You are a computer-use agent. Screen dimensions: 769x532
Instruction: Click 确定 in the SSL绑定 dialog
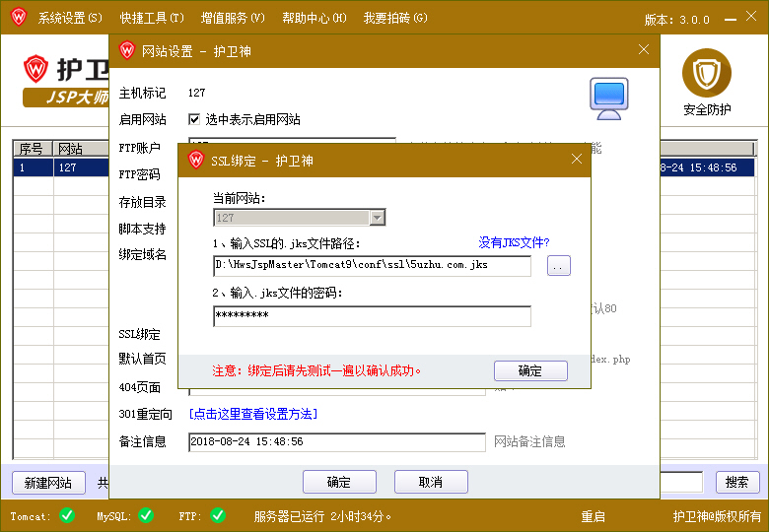[x=530, y=371]
